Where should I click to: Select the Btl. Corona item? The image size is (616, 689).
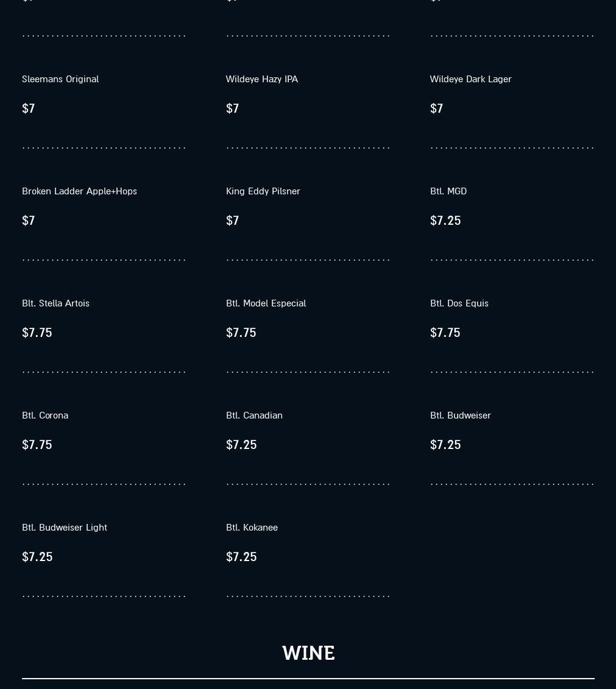point(45,415)
